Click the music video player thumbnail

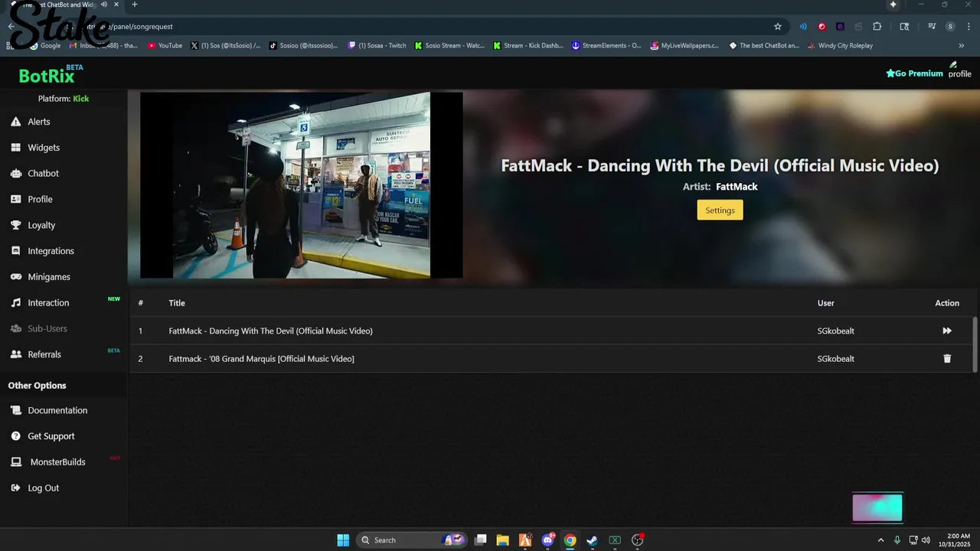tap(302, 185)
